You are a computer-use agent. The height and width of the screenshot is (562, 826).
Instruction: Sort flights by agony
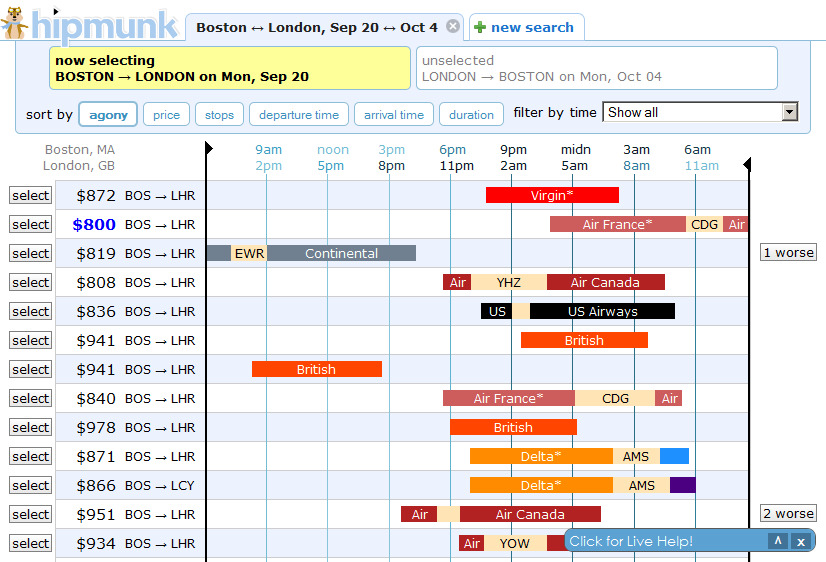[108, 115]
